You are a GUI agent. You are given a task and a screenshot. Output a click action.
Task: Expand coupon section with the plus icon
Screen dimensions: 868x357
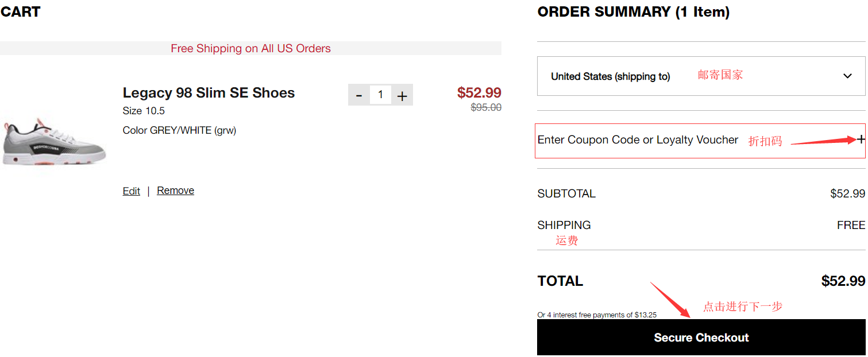pyautogui.click(x=861, y=139)
